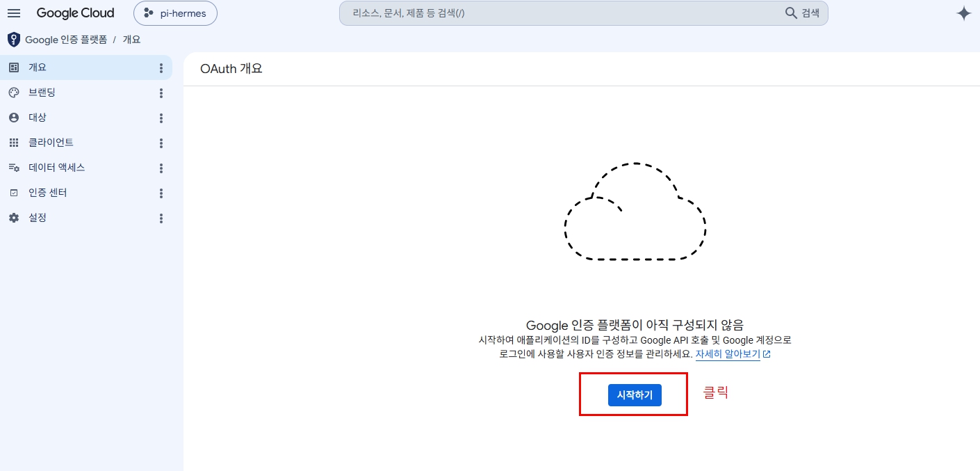Open the three-dot menu next to 클라이언트
The height and width of the screenshot is (471, 980).
click(x=161, y=143)
